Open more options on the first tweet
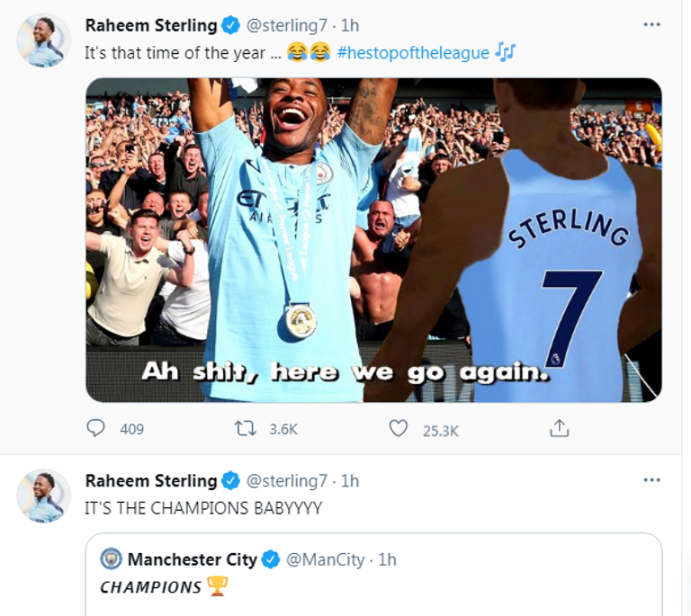691x616 pixels. 652,24
